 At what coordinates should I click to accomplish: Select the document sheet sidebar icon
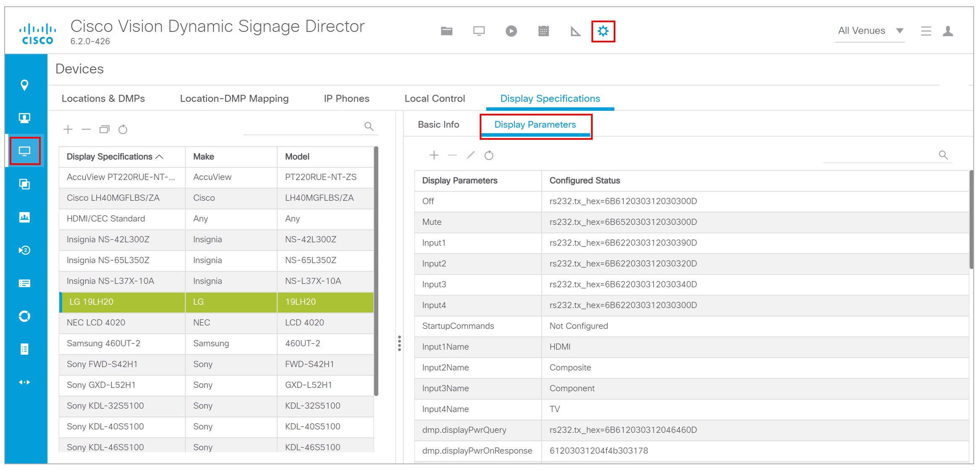click(x=25, y=349)
